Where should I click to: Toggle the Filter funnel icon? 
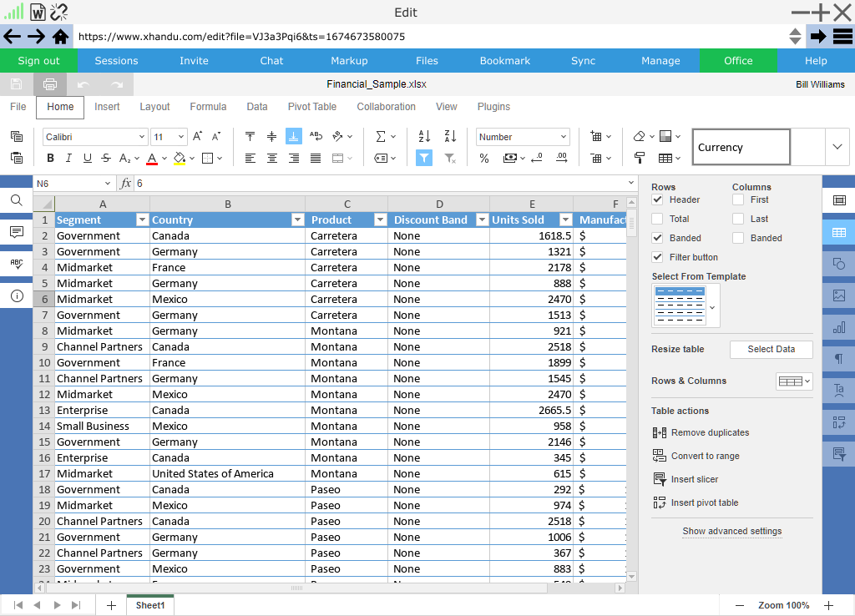pyautogui.click(x=424, y=158)
